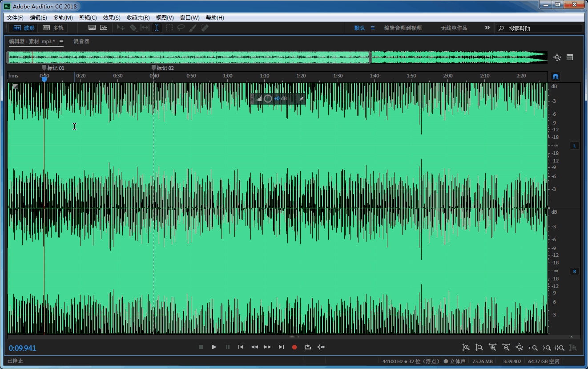The width and height of the screenshot is (588, 369).
Task: Start playback with Play button
Action: [214, 347]
